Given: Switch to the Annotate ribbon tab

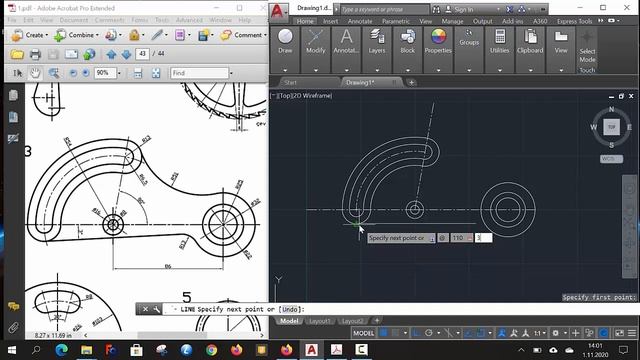Looking at the screenshot, I should 360,21.
